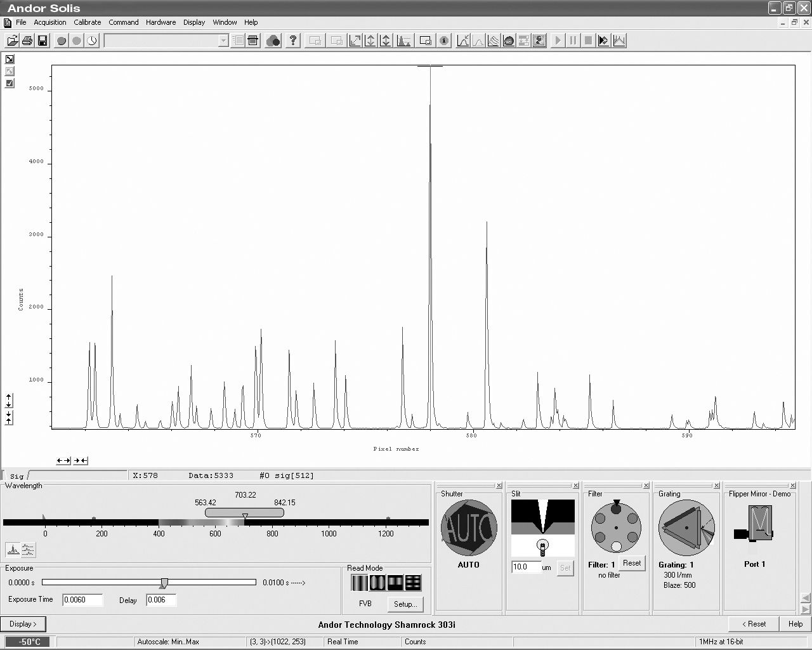Open a file using the Open toolbar icon
This screenshot has width=812, height=650.
pyautogui.click(x=11, y=41)
